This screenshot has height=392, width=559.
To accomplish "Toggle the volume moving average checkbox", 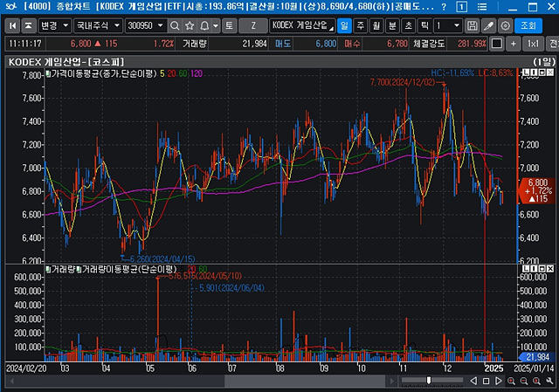I will pos(78,270).
